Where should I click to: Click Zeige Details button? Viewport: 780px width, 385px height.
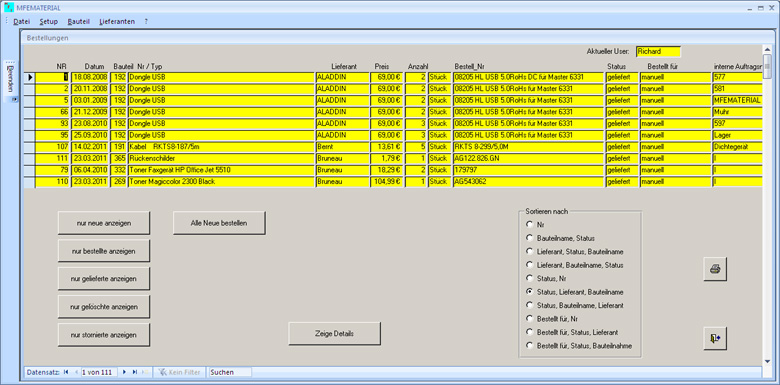[x=334, y=333]
